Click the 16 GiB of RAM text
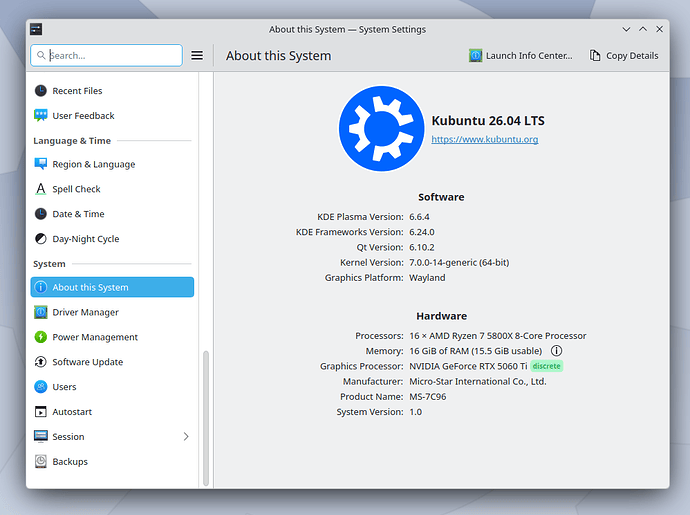The height and width of the screenshot is (515, 690). point(476,351)
